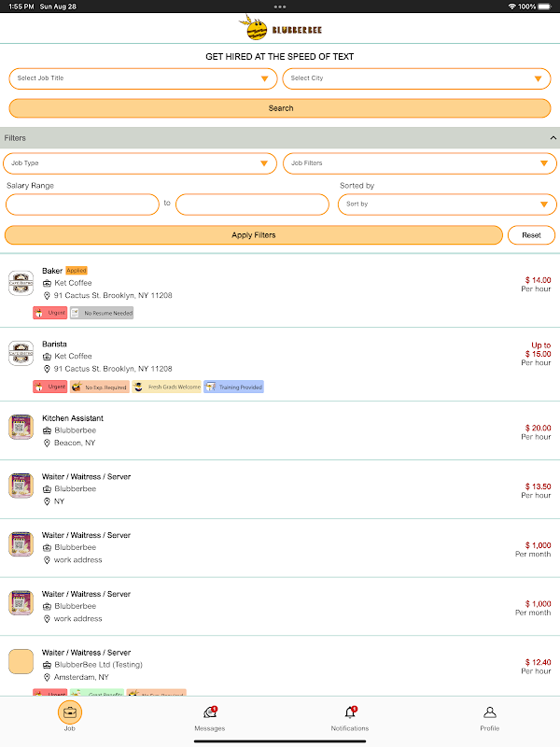Click the battery indicator in status bar

(545, 7)
